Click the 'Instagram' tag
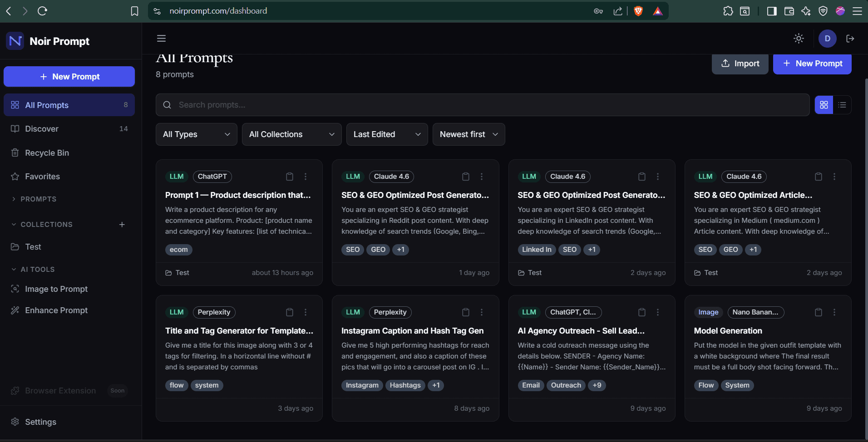 [x=362, y=385]
